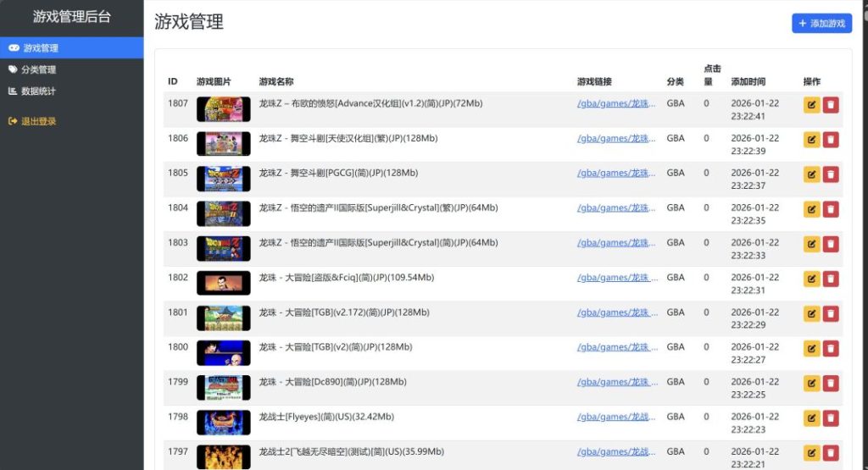
Task: Open game link for row 1801
Action: pos(617,312)
